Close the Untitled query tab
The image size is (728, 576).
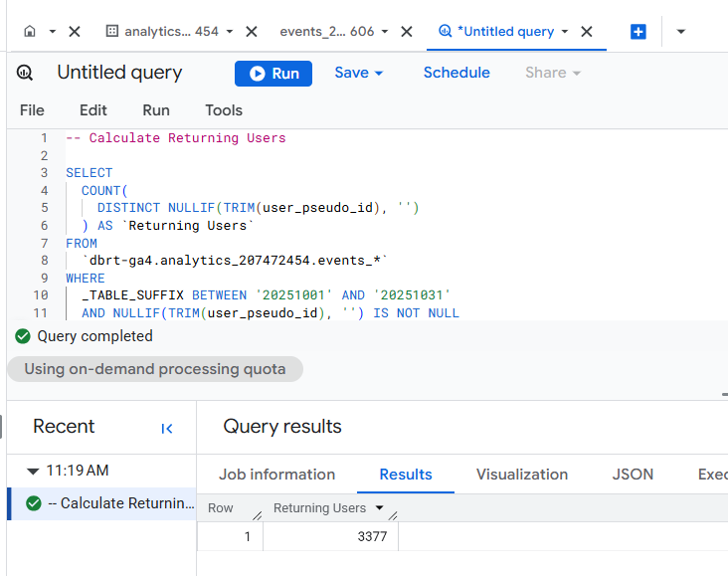[x=587, y=32]
